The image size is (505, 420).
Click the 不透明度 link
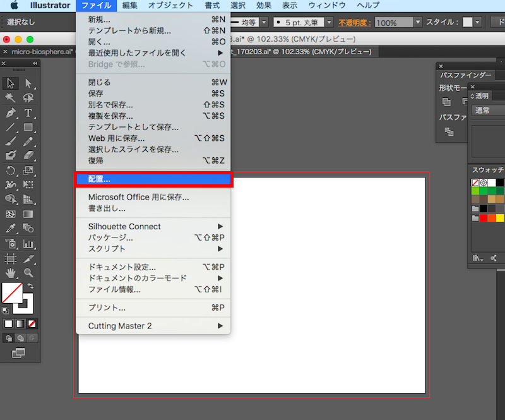point(355,23)
